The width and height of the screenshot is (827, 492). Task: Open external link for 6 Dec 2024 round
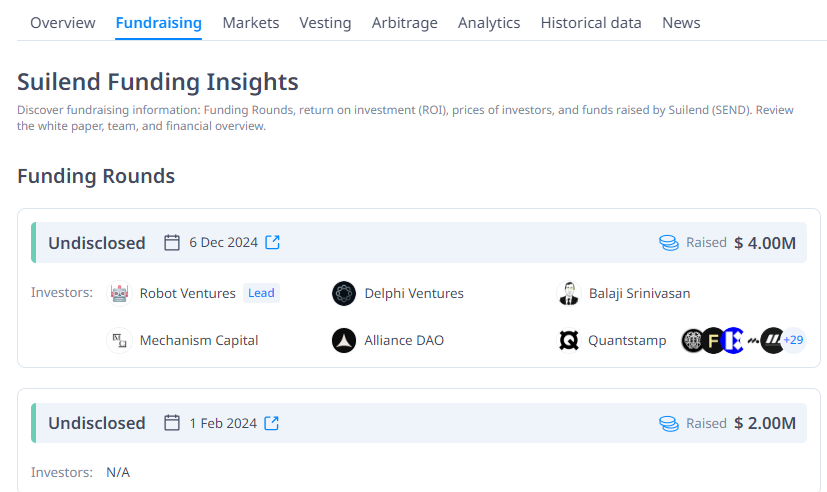pos(272,242)
